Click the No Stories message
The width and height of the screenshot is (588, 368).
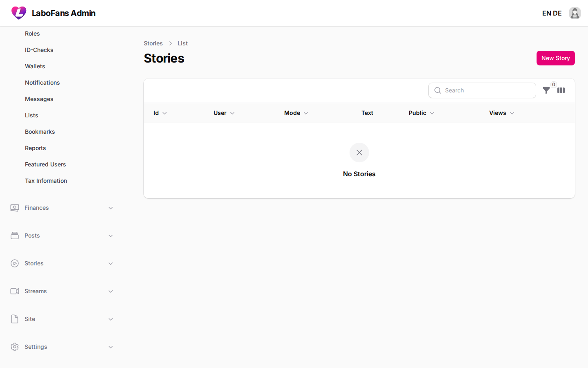pos(359,174)
